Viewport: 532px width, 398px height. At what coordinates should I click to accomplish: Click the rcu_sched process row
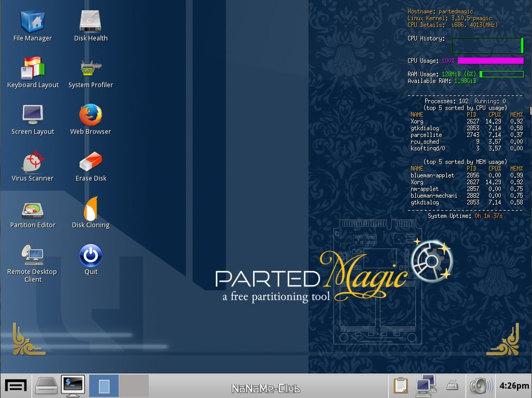tap(467, 142)
